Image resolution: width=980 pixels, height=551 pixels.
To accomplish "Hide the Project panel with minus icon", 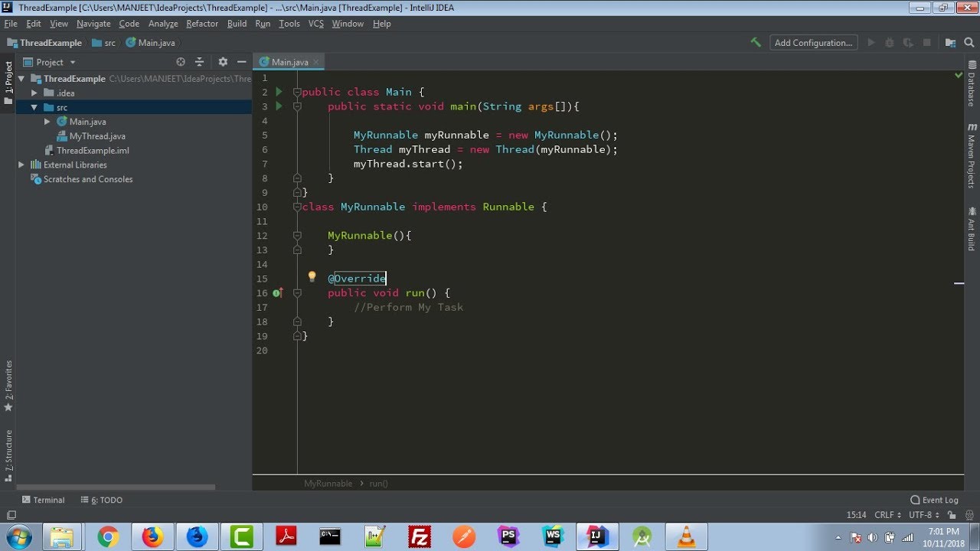I will click(x=241, y=62).
